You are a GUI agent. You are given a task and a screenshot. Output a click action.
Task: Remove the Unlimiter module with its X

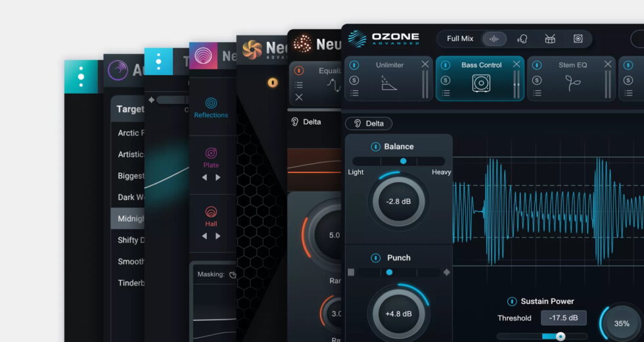(x=425, y=64)
